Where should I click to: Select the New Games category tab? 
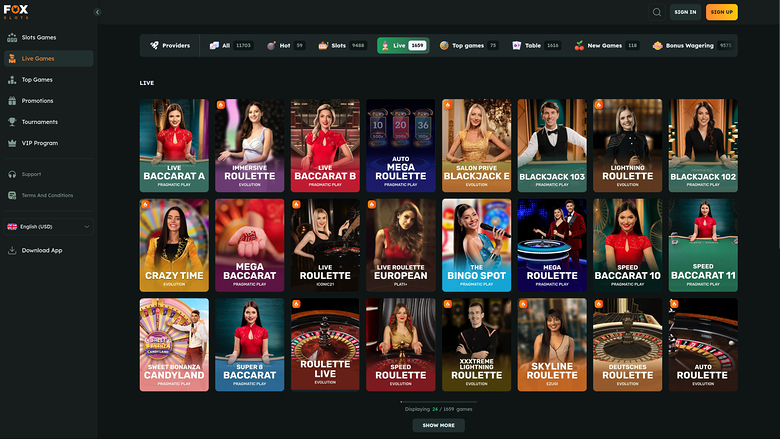point(606,45)
